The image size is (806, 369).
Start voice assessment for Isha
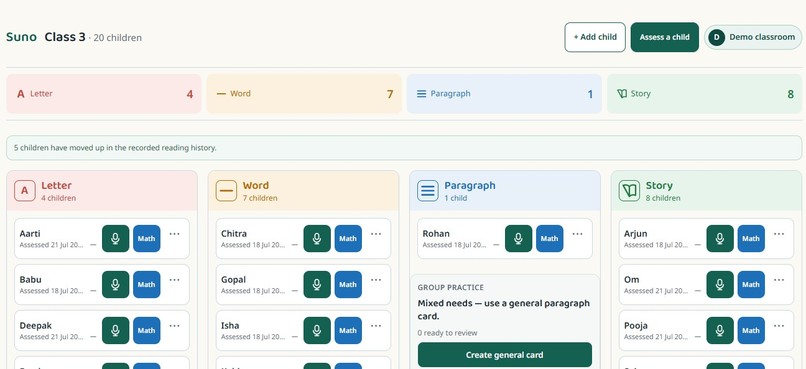317,330
